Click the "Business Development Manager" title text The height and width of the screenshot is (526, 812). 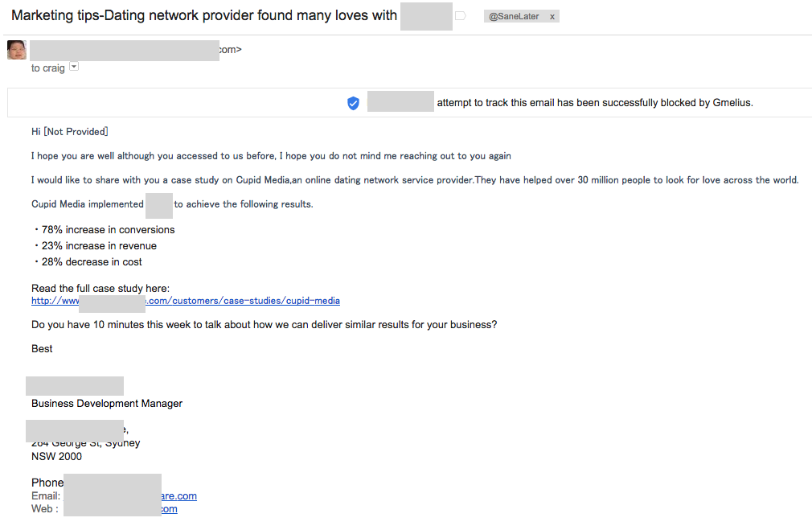pos(107,404)
